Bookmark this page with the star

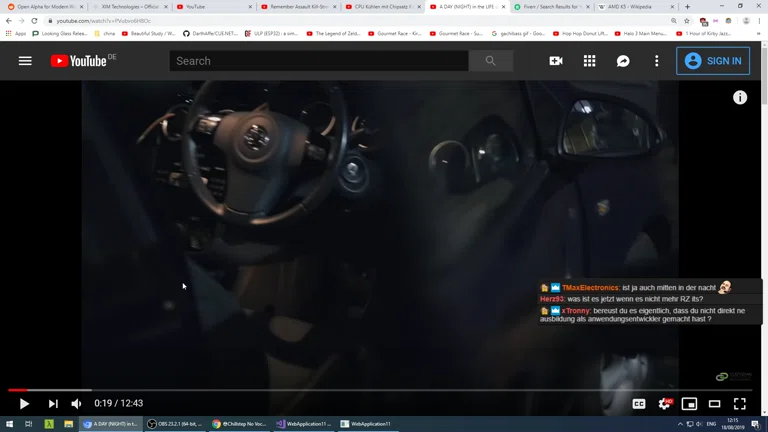tap(687, 21)
